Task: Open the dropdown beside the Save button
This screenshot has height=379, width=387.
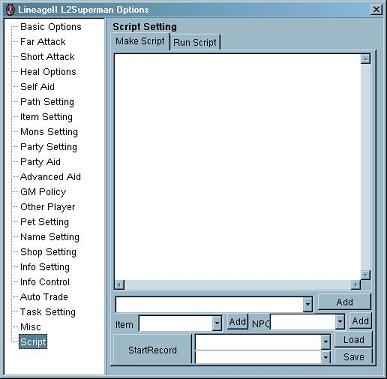Action: (325, 357)
